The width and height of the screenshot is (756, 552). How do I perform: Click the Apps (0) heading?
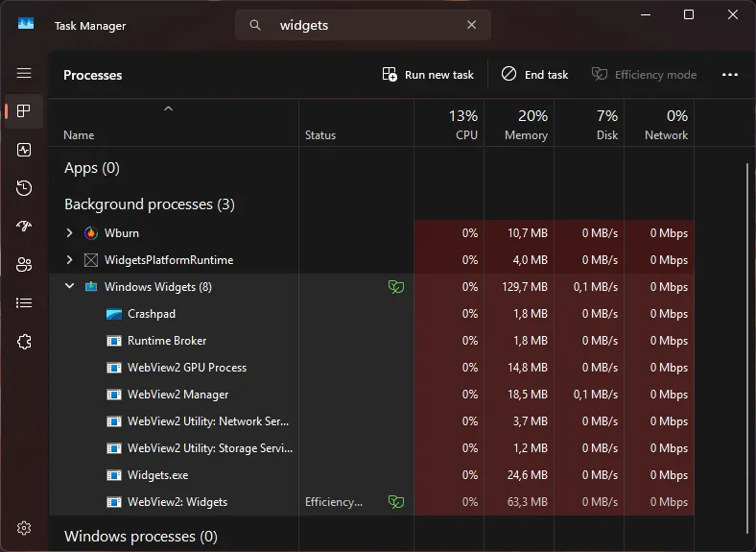(91, 168)
